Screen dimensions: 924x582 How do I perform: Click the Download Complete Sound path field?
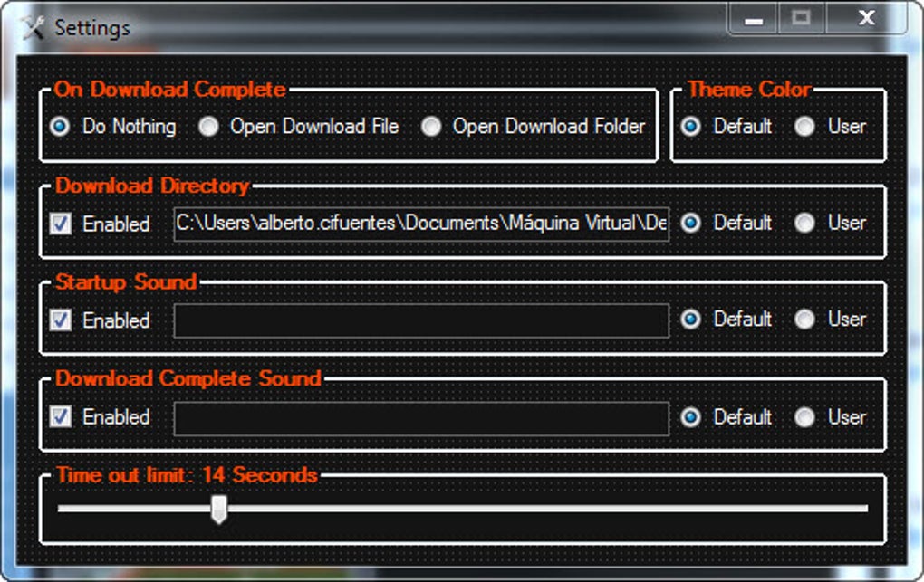[x=421, y=418]
